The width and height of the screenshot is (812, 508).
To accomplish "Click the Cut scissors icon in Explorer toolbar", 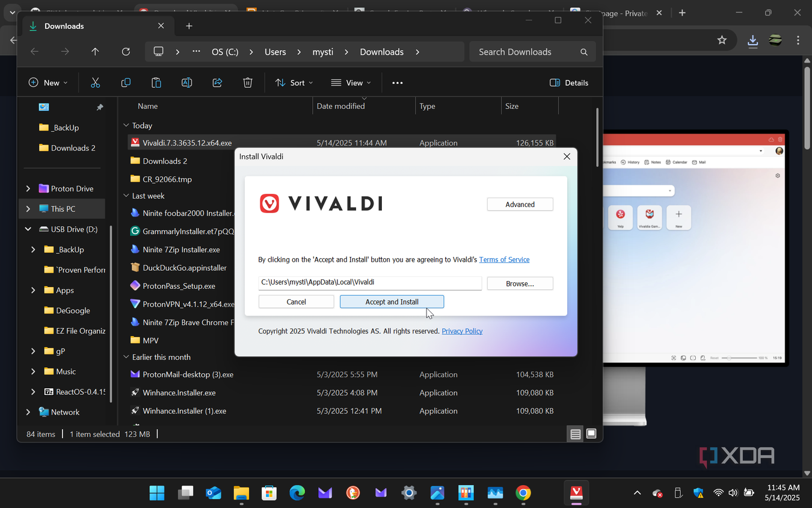I will (95, 82).
